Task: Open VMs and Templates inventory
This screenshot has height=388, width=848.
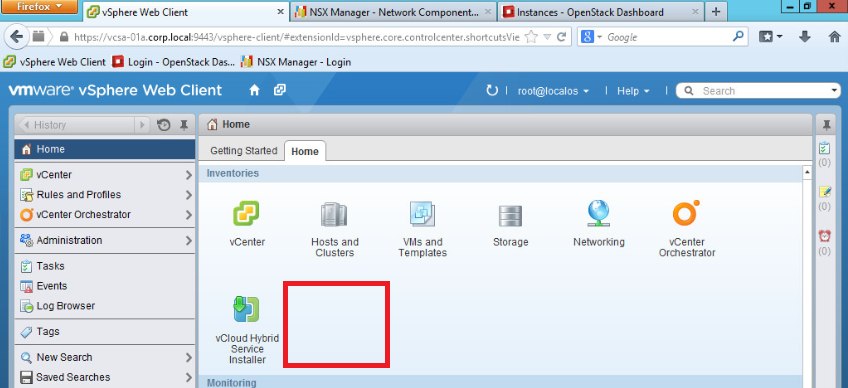Action: [422, 214]
